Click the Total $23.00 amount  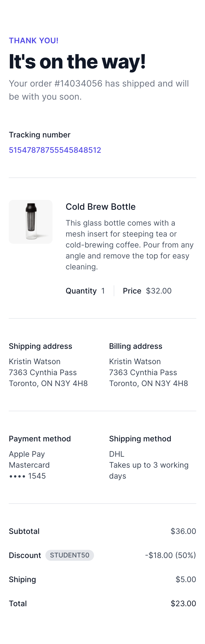(x=183, y=603)
